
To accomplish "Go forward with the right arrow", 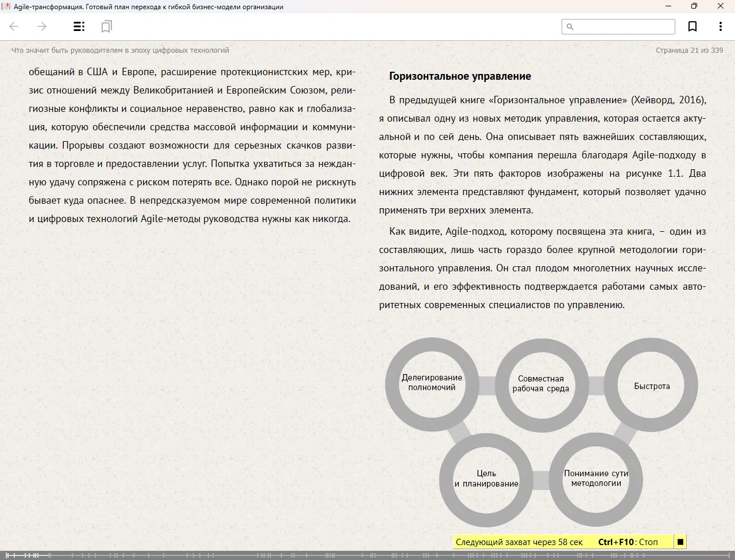I will point(42,26).
